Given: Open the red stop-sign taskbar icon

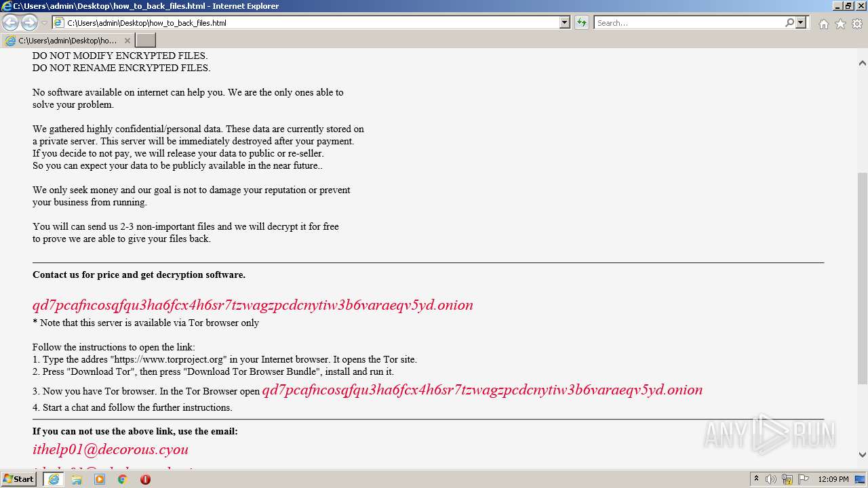Looking at the screenshot, I should (x=145, y=479).
